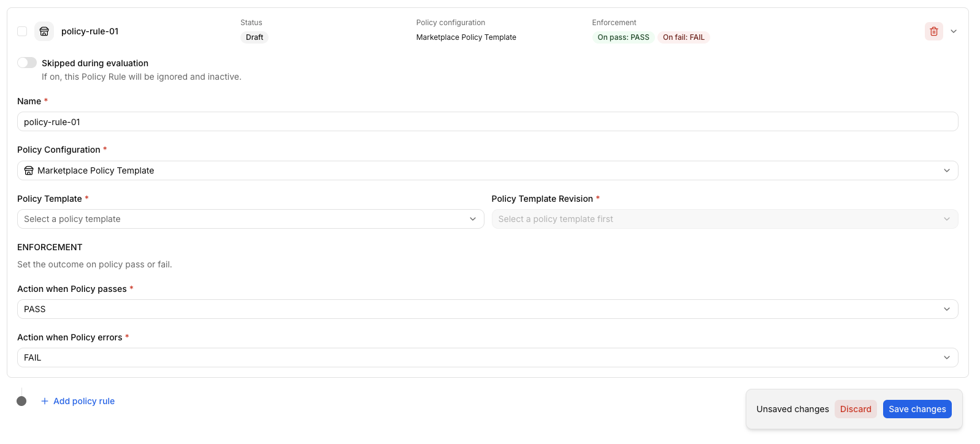Click the On pass: PASS badge
Viewport: 980px width, 444px height.
[x=623, y=37]
